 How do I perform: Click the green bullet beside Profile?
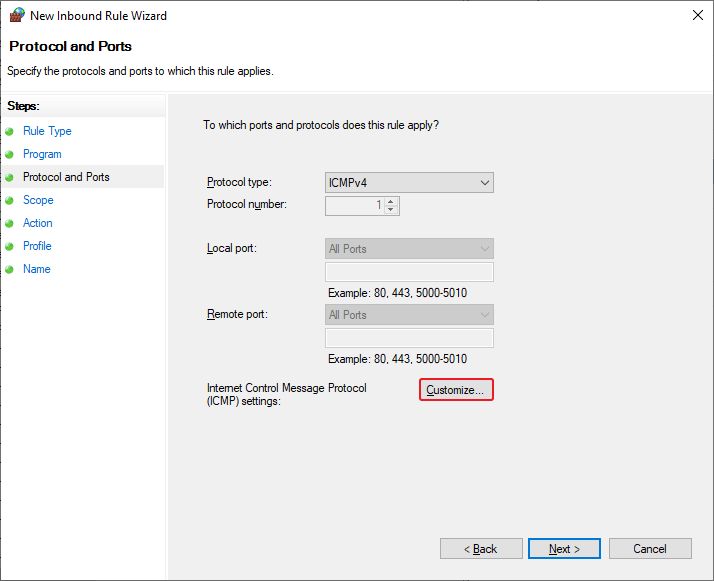click(10, 246)
